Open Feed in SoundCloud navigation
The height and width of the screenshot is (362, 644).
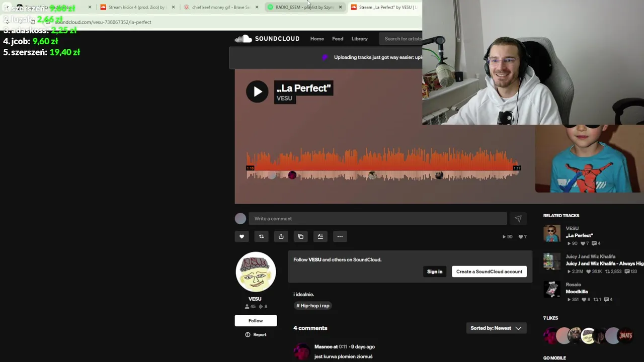coord(338,39)
